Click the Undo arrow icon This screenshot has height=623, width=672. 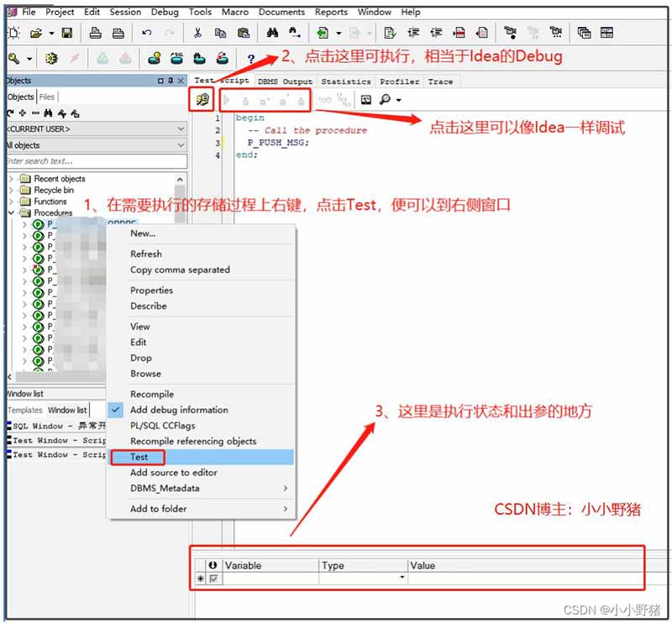click(147, 34)
